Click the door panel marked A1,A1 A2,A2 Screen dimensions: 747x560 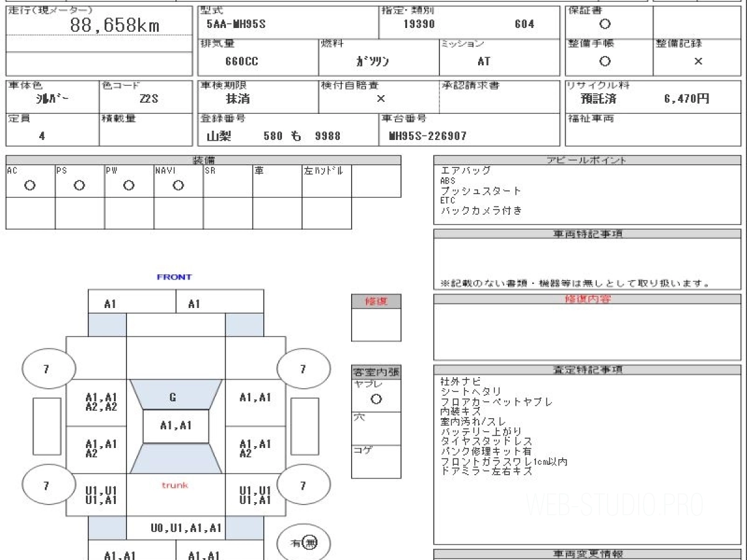[x=101, y=402]
